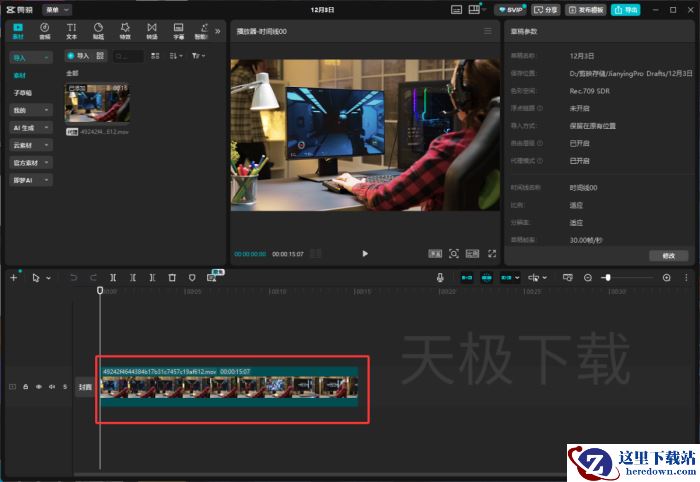Click the timeline zoom slider handle

[x=607, y=278]
